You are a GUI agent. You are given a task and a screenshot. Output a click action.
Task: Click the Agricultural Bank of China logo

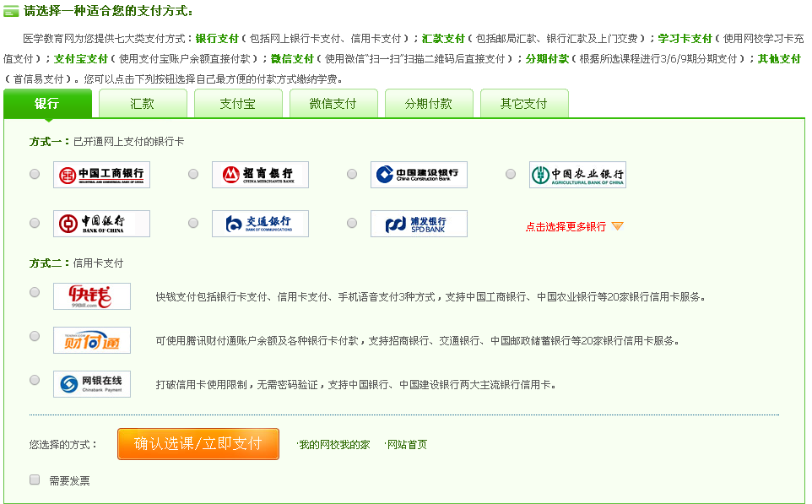coord(577,175)
